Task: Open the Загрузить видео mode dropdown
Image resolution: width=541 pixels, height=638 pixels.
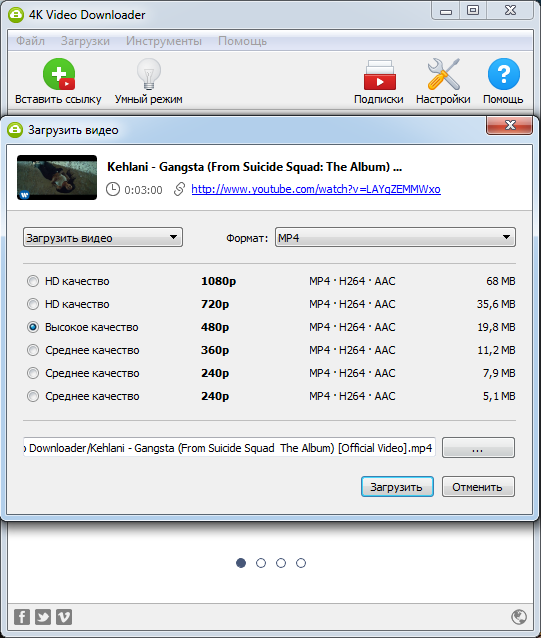Action: [103, 238]
